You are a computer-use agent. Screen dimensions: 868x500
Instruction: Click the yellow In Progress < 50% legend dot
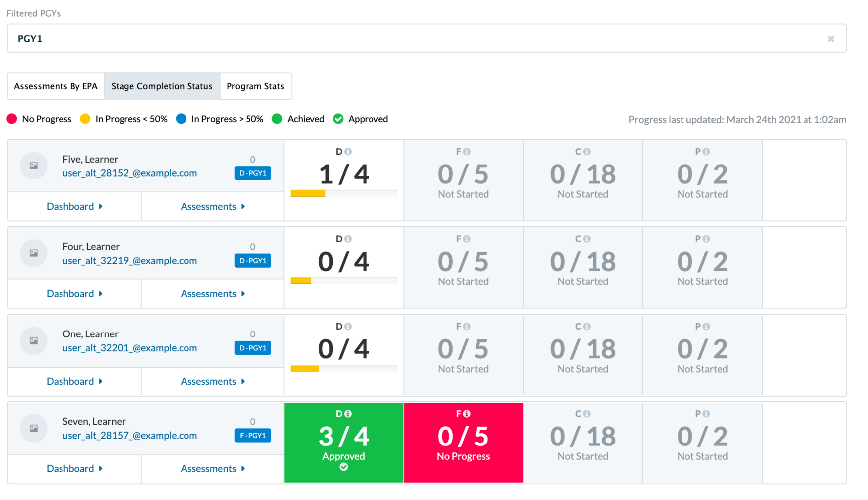pos(85,119)
